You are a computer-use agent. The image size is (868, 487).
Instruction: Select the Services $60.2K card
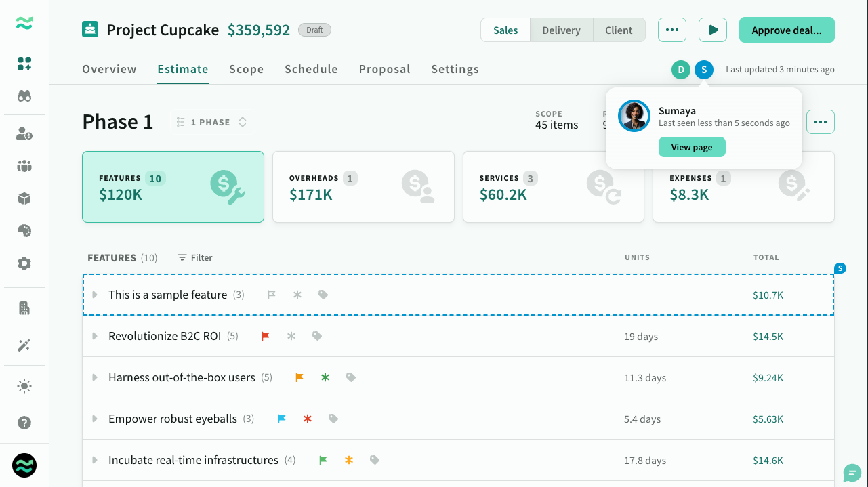coord(553,187)
